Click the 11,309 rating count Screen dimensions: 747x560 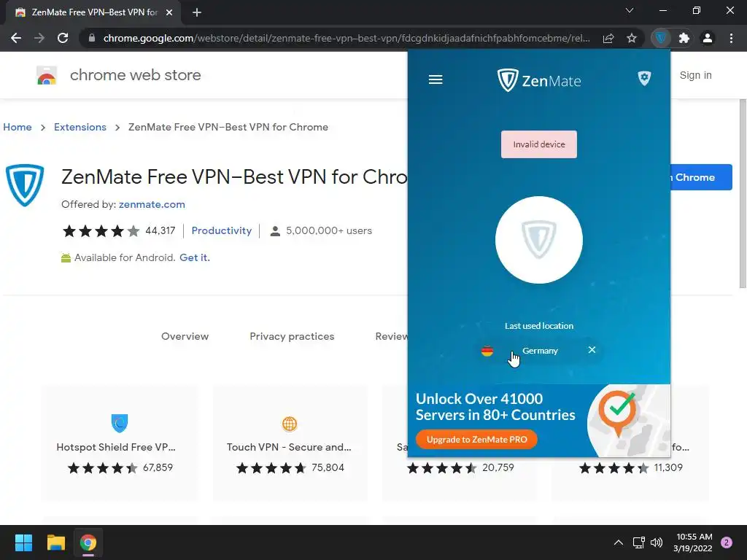tap(668, 467)
